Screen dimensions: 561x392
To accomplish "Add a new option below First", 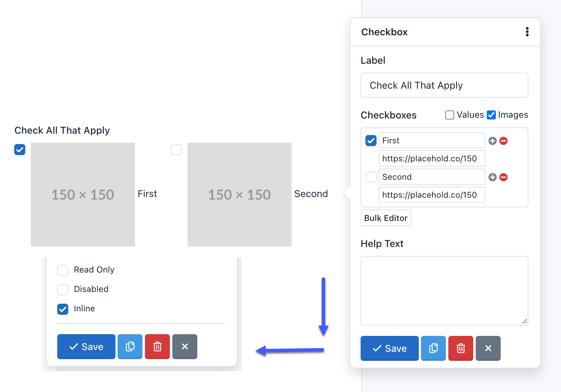I will 492,141.
